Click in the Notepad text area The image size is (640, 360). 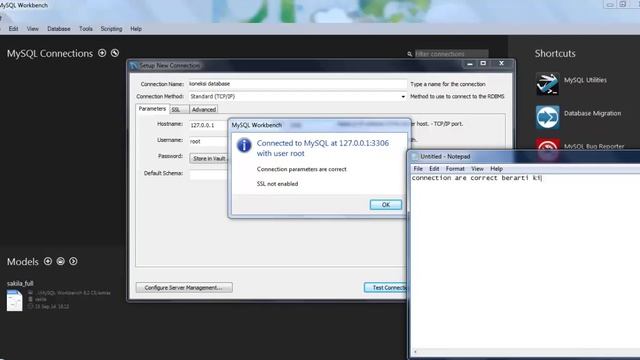(525, 261)
